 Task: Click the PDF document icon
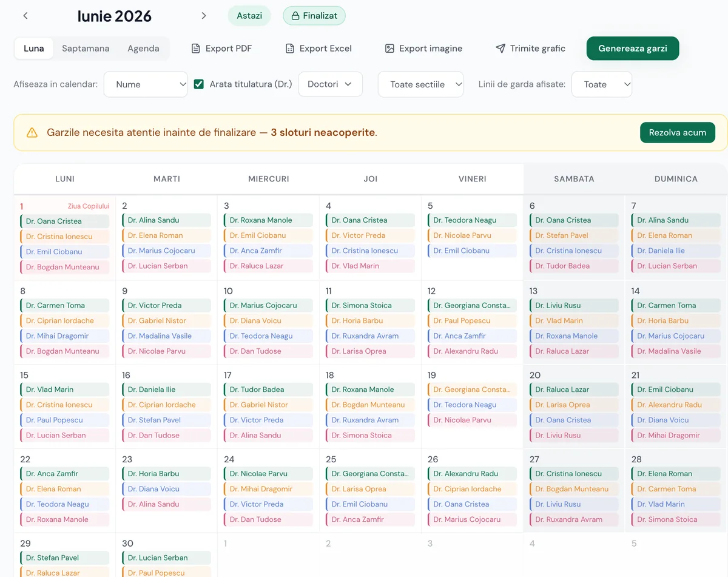click(x=195, y=49)
